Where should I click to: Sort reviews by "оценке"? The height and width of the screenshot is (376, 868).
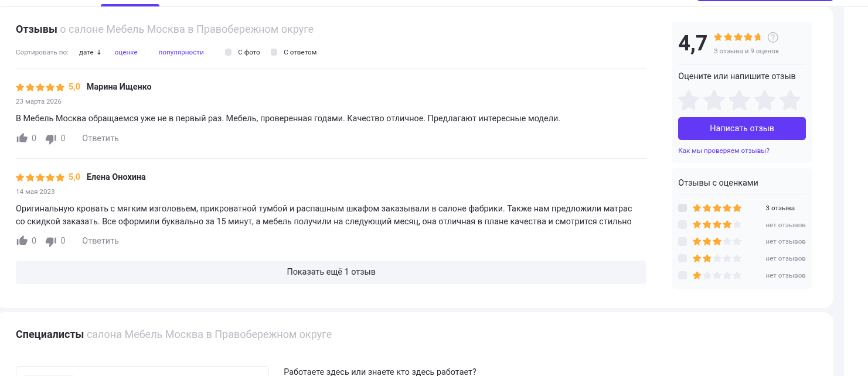point(126,52)
